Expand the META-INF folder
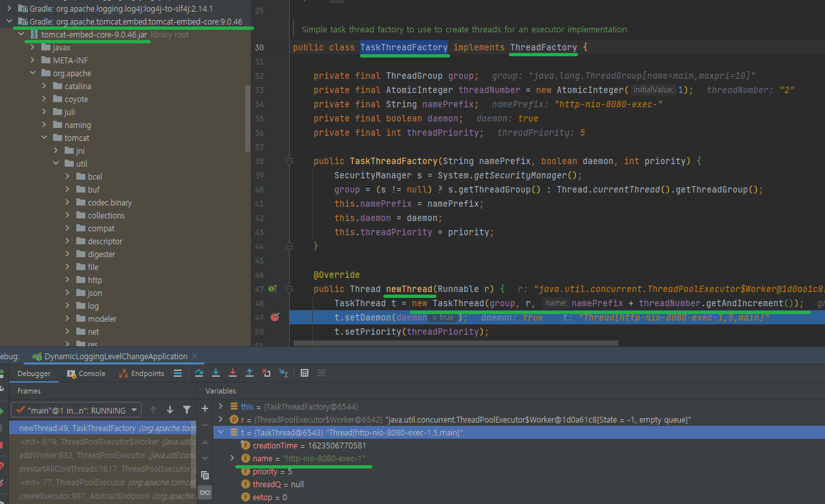 33,60
